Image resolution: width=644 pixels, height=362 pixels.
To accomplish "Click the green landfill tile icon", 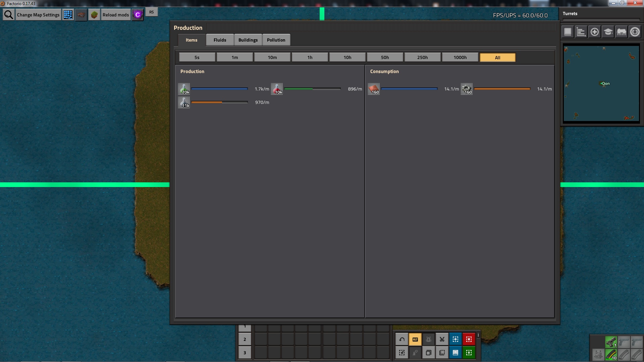I will coord(94,15).
